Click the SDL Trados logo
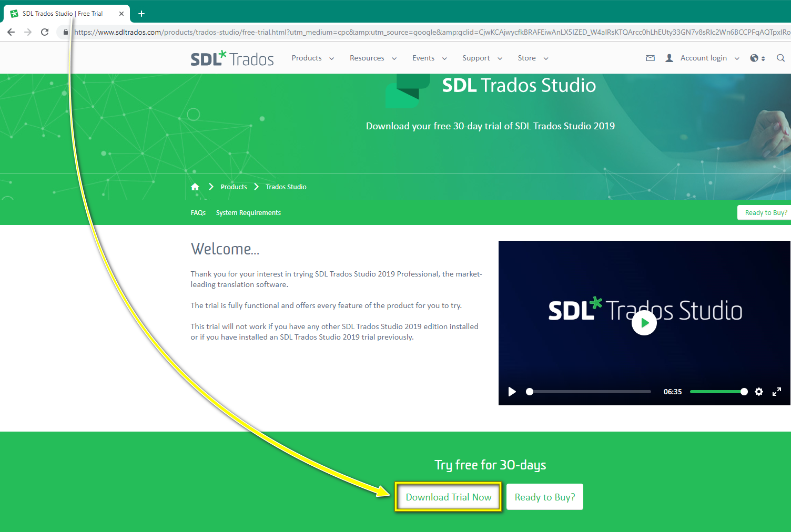This screenshot has height=532, width=791. pyautogui.click(x=232, y=58)
